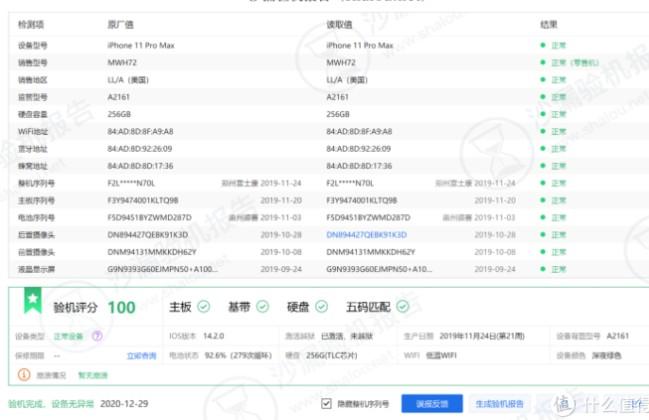Open the purple question-mark help icon

coord(97,336)
